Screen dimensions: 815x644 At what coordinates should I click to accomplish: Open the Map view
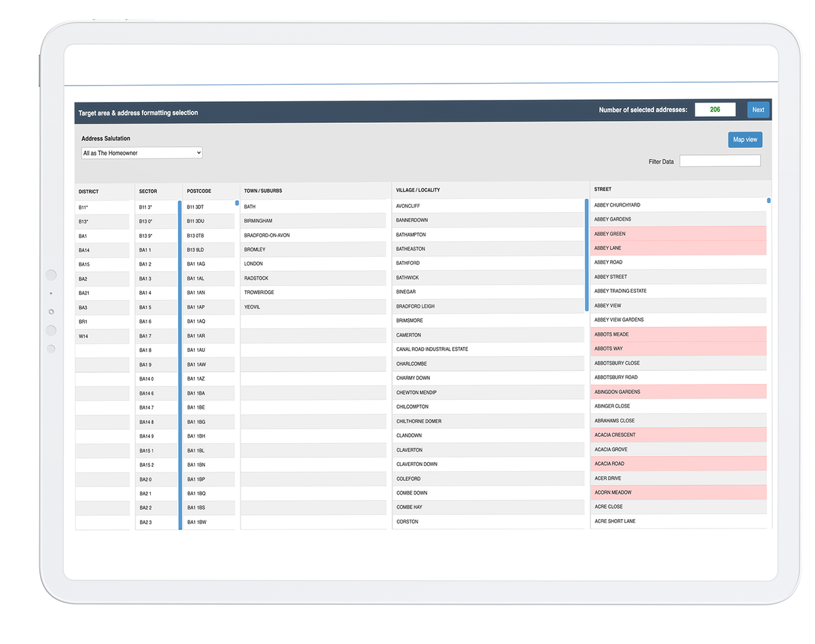point(744,140)
